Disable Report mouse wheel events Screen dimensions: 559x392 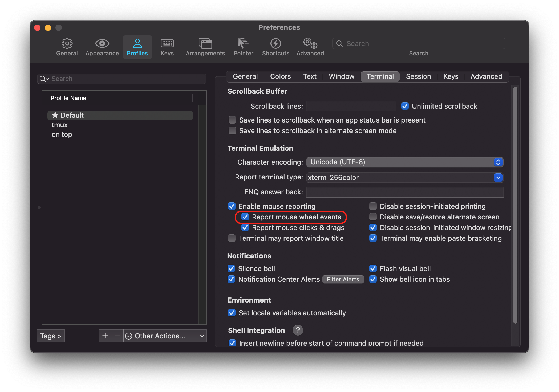245,217
